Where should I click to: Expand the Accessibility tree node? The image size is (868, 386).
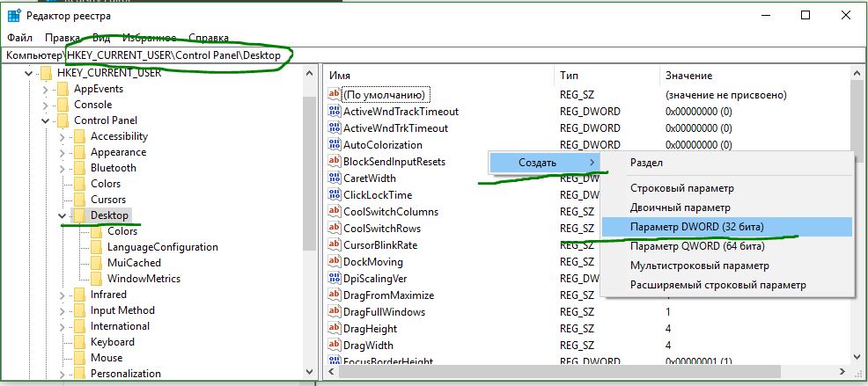(x=62, y=136)
